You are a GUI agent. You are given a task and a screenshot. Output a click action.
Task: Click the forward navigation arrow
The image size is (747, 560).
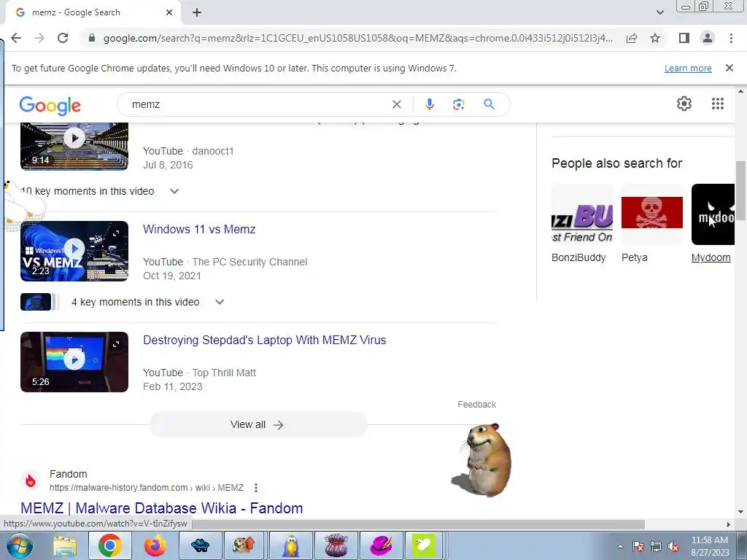[x=39, y=38]
